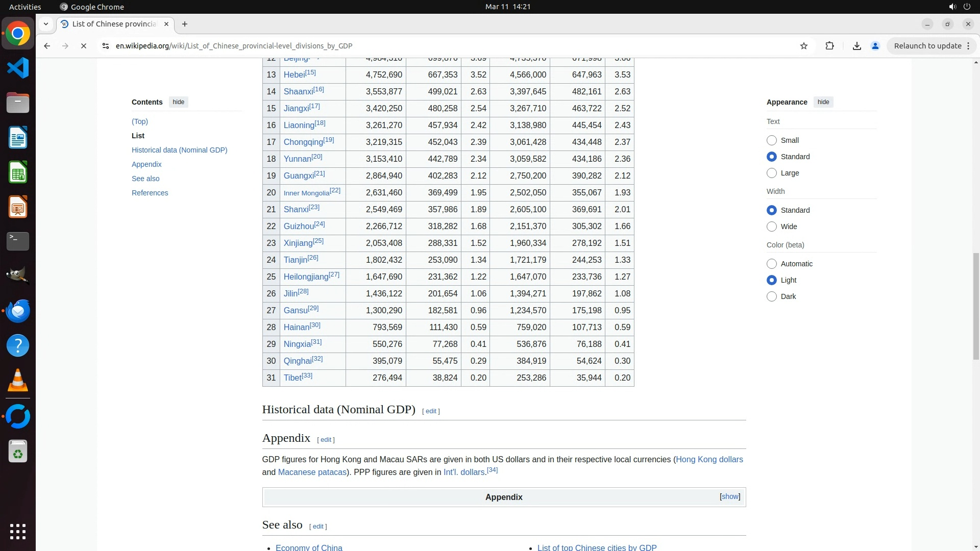Viewport: 980px width, 551px height.
Task: Open a new browser tab
Action: click(185, 24)
